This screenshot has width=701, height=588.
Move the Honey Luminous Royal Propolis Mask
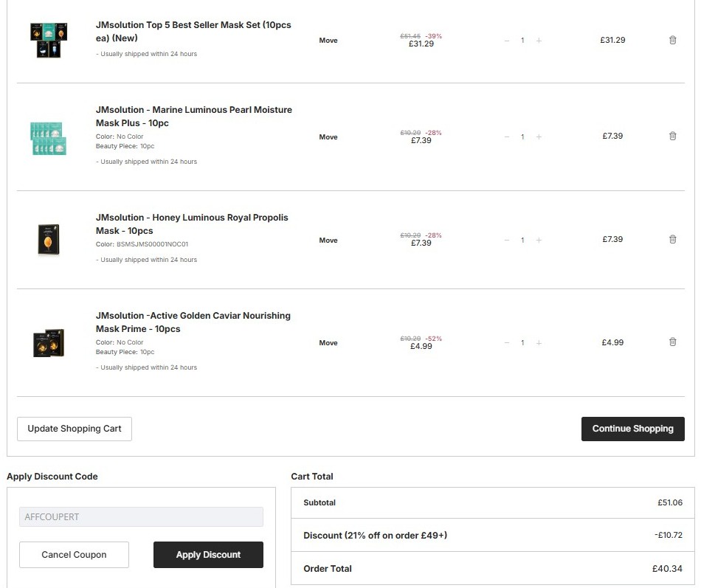tap(328, 241)
